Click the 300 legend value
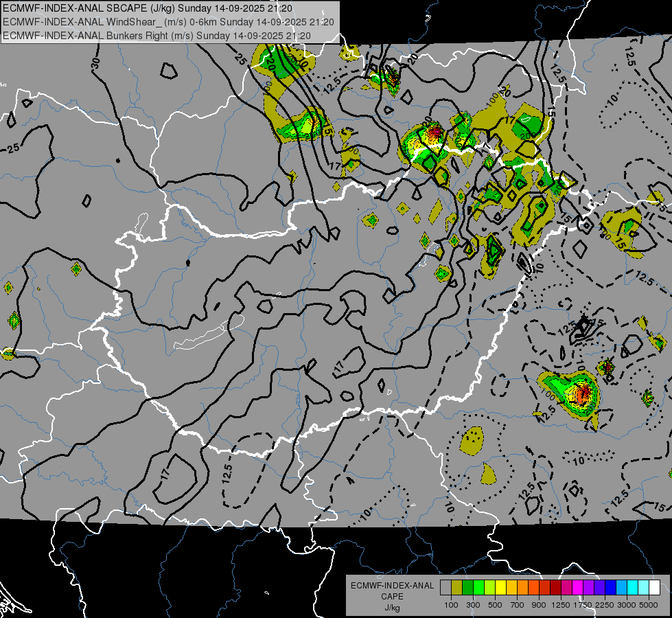Image resolution: width=672 pixels, height=618 pixels. [473, 605]
